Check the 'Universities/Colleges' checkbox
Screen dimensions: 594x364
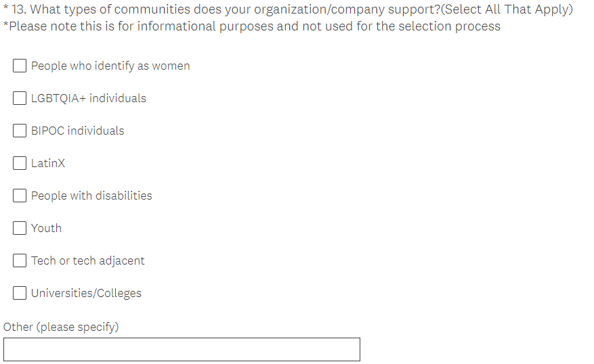(20, 293)
